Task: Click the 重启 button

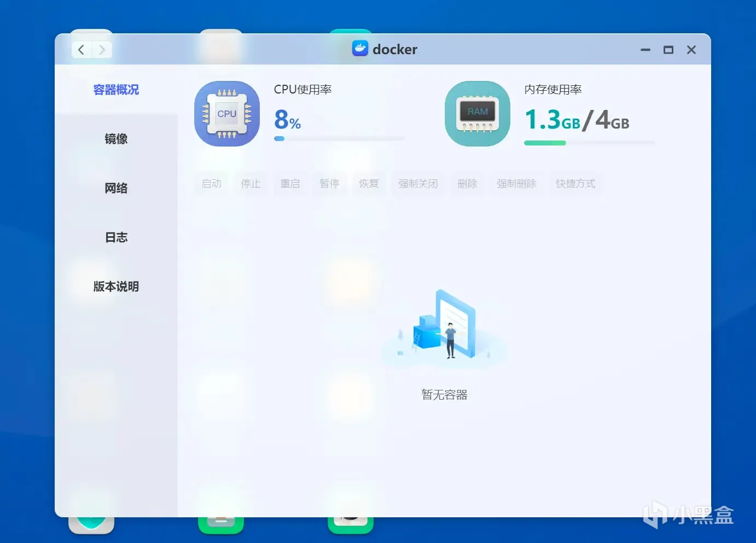Action: coord(290,184)
